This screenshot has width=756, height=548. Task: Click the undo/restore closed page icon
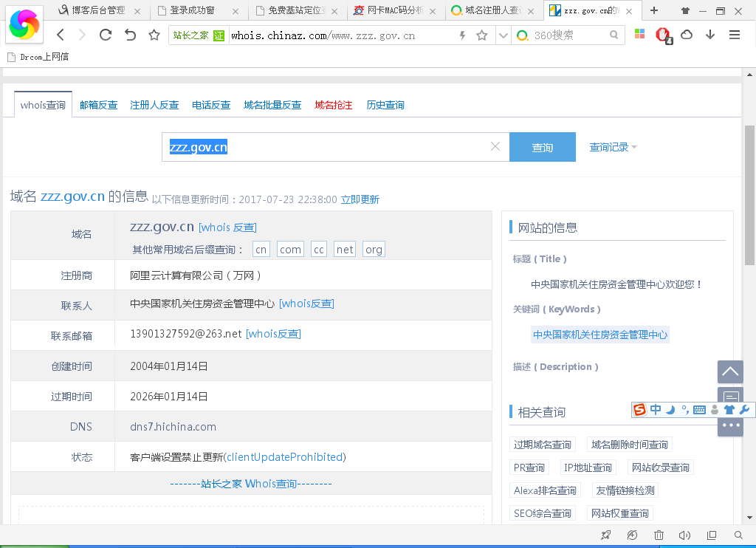[130, 35]
